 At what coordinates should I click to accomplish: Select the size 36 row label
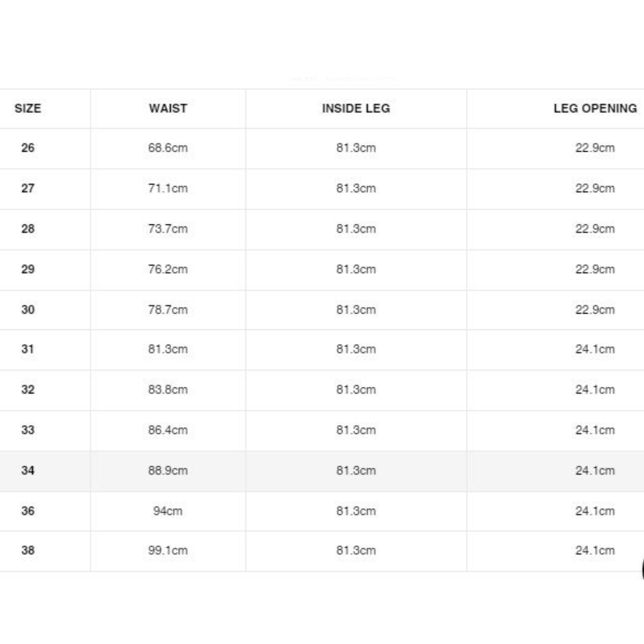[x=28, y=511]
